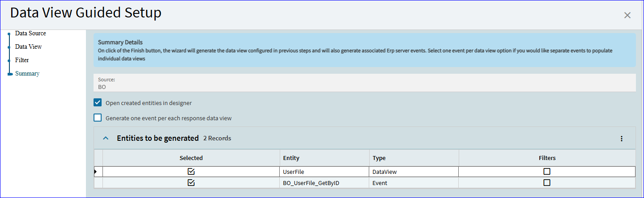This screenshot has width=644, height=198.
Task: Collapse the Entities to be generated panel
Action: pyautogui.click(x=106, y=139)
